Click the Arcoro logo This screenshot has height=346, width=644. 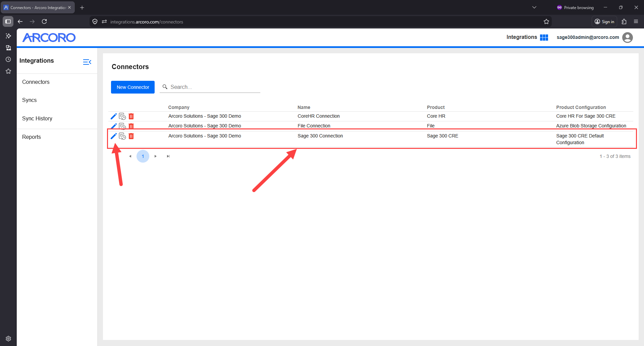pos(49,38)
